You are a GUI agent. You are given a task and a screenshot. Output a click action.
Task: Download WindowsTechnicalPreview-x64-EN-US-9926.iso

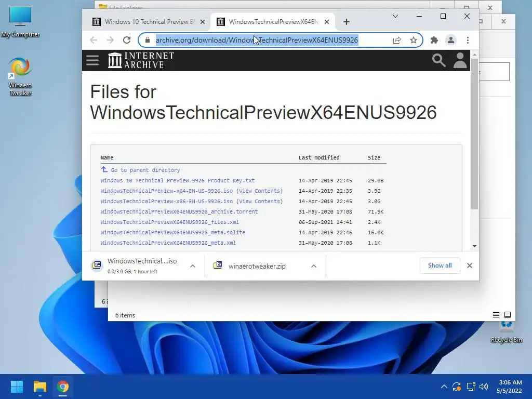click(167, 191)
